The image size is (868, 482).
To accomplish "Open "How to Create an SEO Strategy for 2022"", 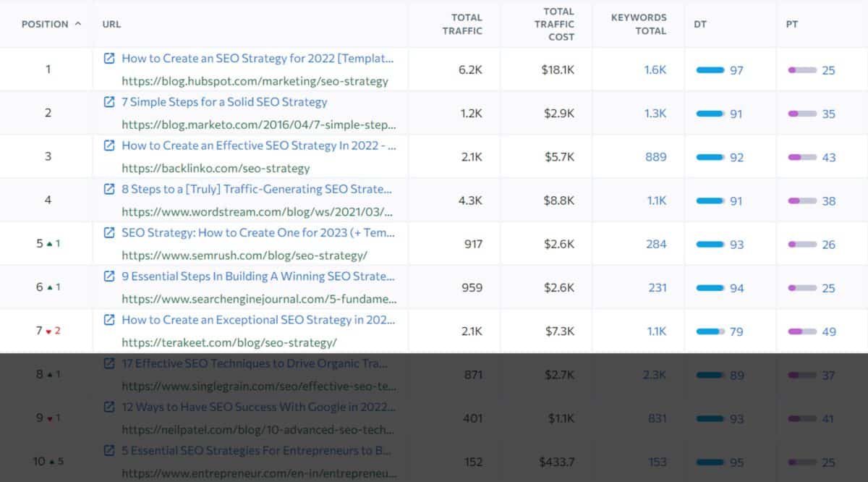I will [258, 58].
